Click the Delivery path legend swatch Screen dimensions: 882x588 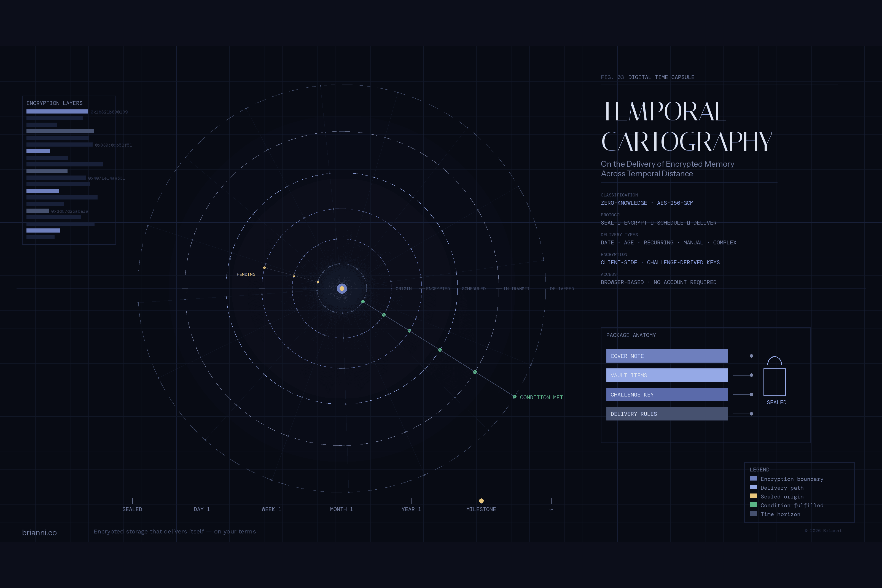(753, 487)
